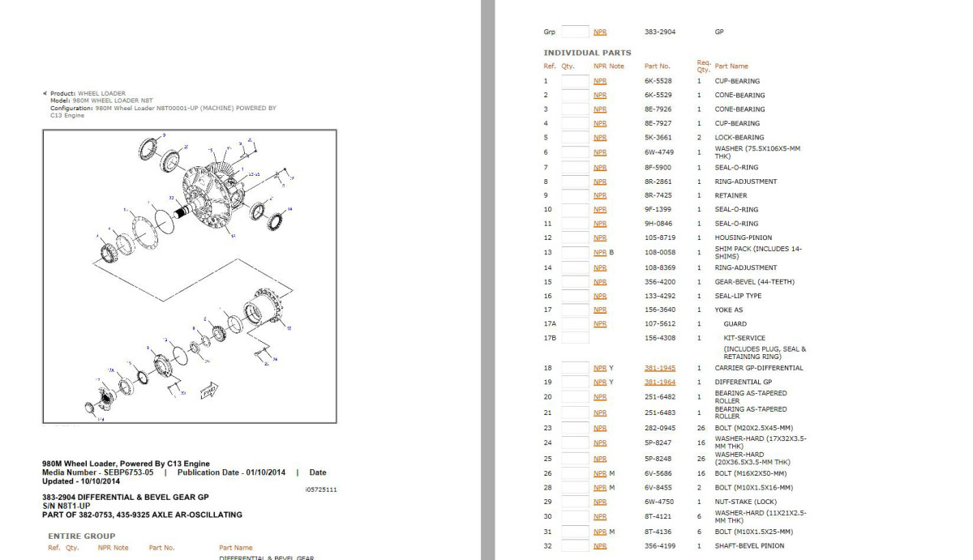Viewport: 973px width, 560px height.
Task: Select the 'RETAINER' part name
Action: tap(731, 195)
